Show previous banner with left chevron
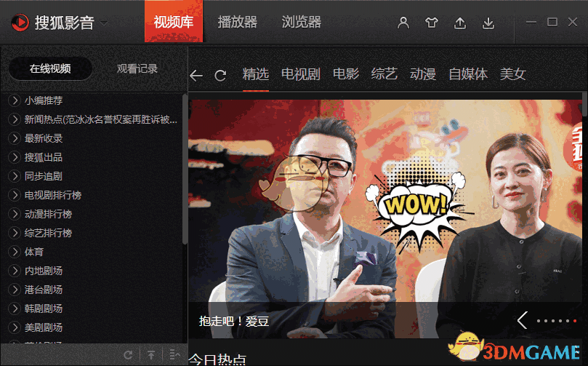Viewport: 588px width, 366px height. pos(523,320)
